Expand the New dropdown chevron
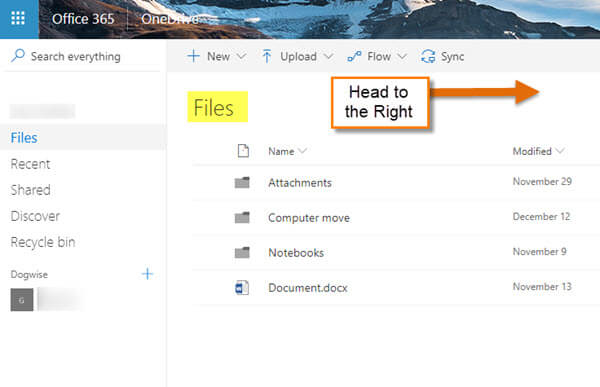 pyautogui.click(x=241, y=56)
